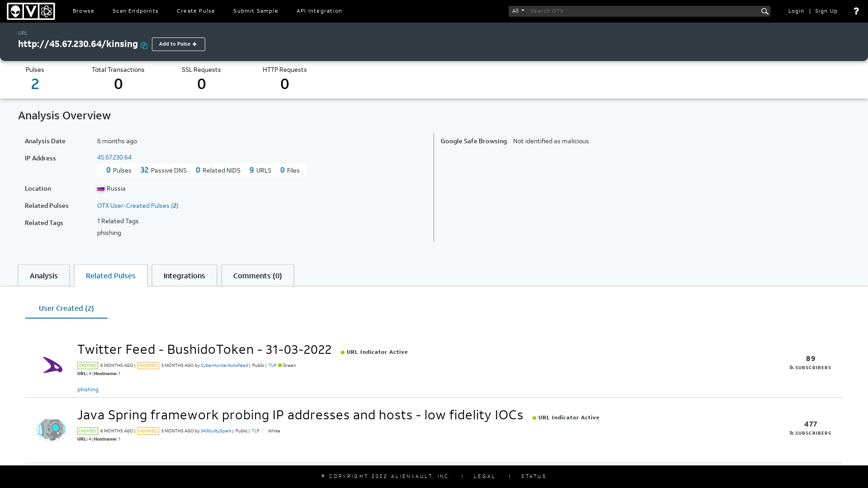Click the 0 Files stat
868x488 pixels.
pos(290,170)
